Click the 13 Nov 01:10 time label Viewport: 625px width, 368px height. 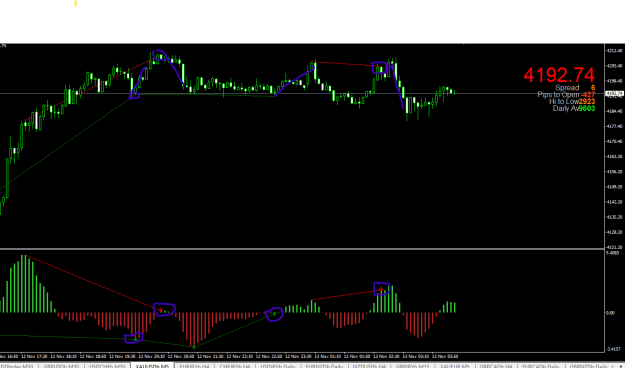[x=328, y=356]
